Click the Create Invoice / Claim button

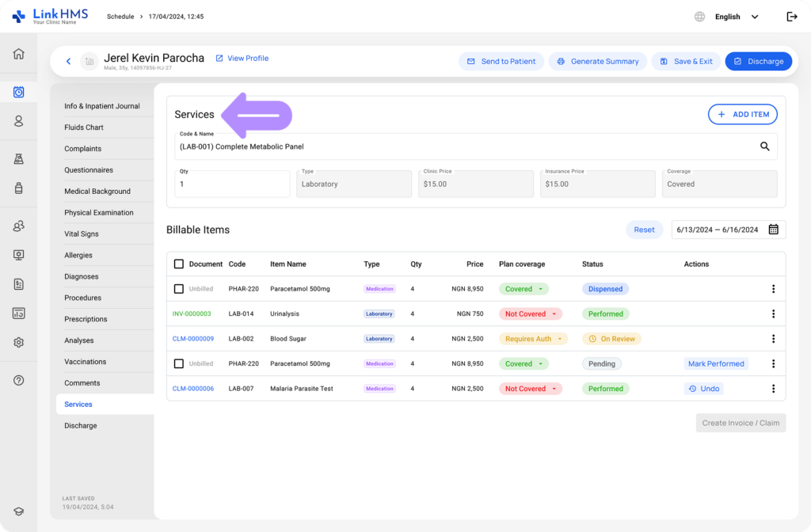(x=741, y=423)
